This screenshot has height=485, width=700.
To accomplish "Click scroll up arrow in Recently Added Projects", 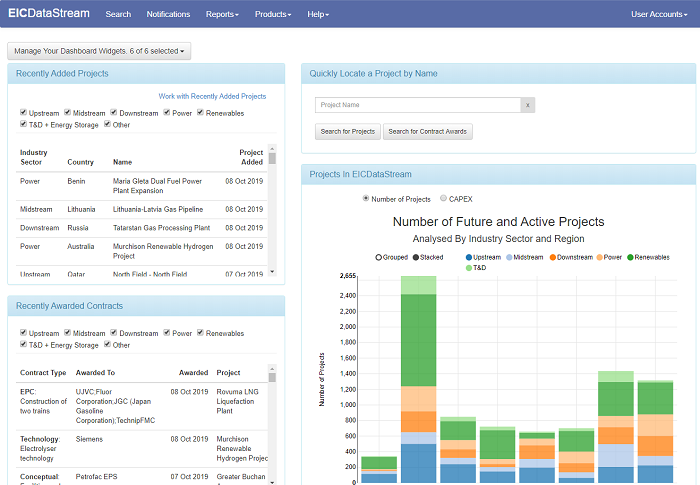I will click(272, 148).
